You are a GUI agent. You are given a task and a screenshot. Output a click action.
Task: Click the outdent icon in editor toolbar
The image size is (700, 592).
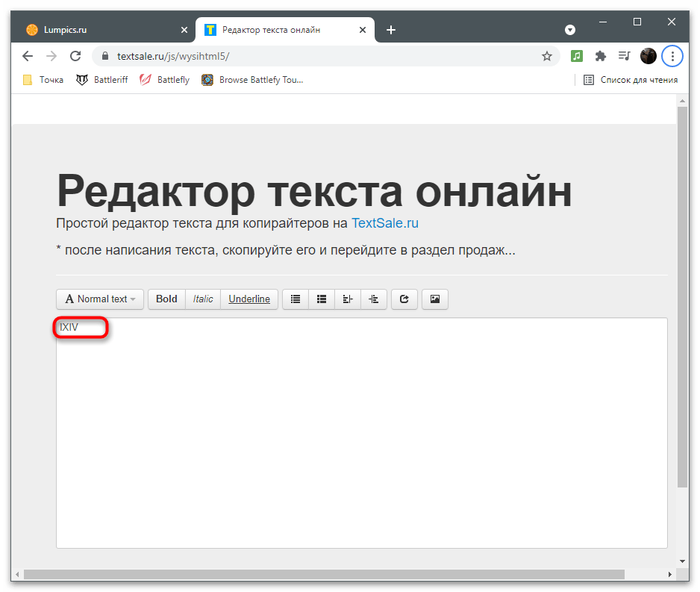[348, 299]
